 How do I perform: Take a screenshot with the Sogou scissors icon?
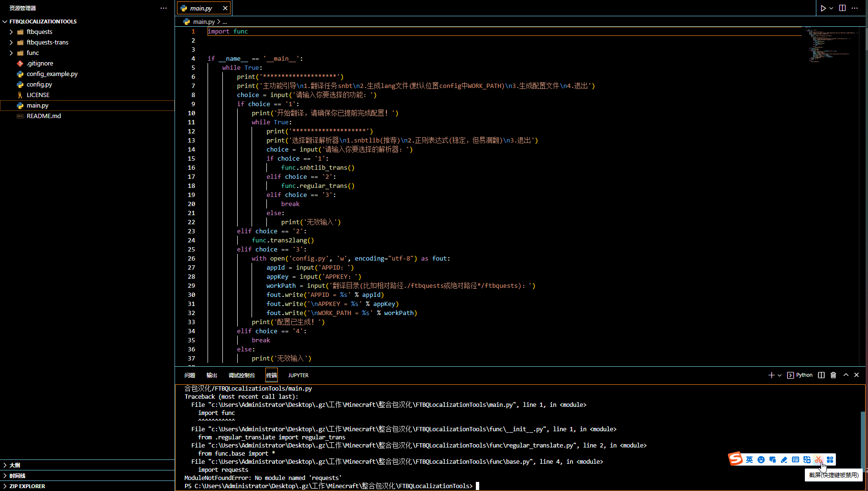click(819, 459)
